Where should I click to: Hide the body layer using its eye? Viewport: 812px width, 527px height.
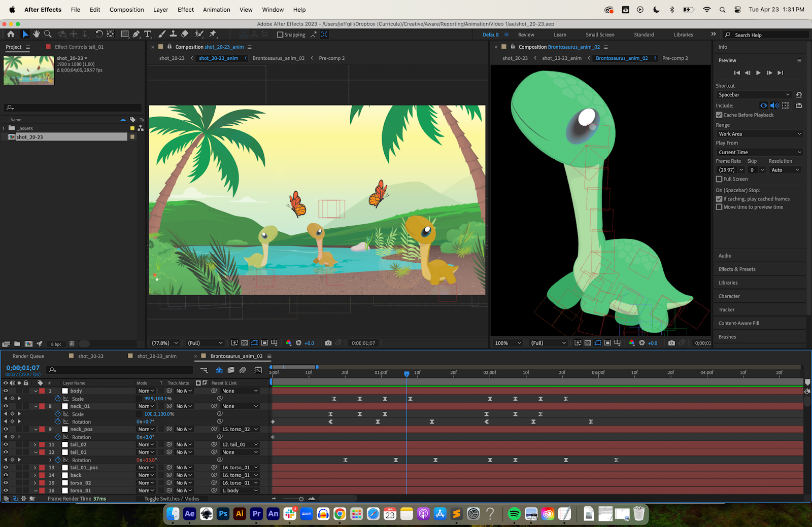click(x=6, y=391)
